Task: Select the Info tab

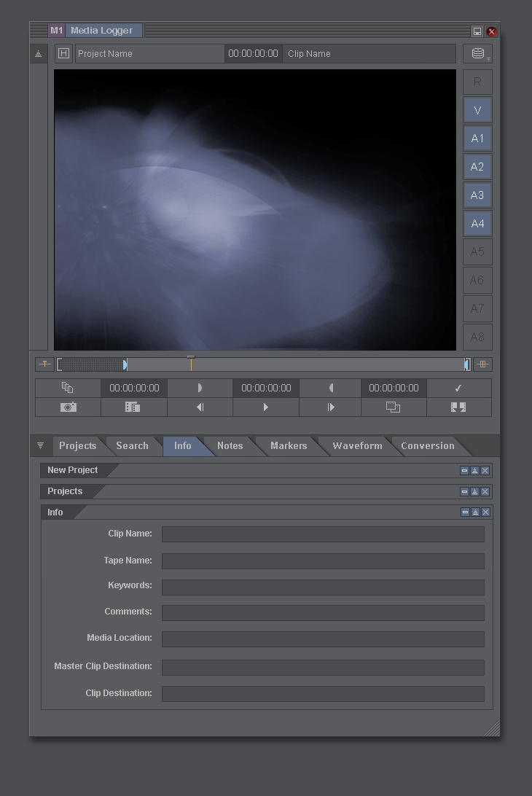Action: click(183, 445)
